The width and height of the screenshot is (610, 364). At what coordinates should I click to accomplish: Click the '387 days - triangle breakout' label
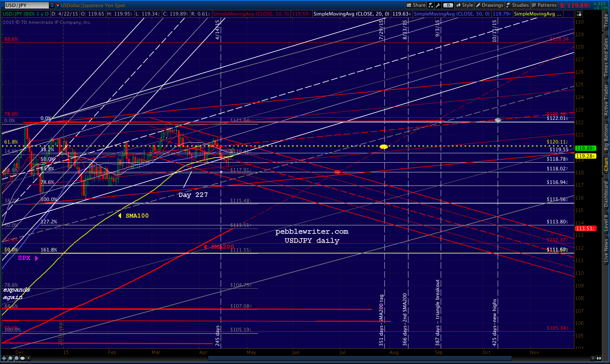[438, 313]
